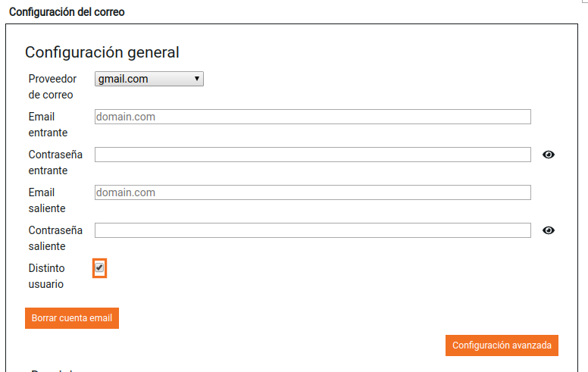The image size is (588, 372).
Task: Reveal the outgoing password via eye icon
Action: [549, 230]
